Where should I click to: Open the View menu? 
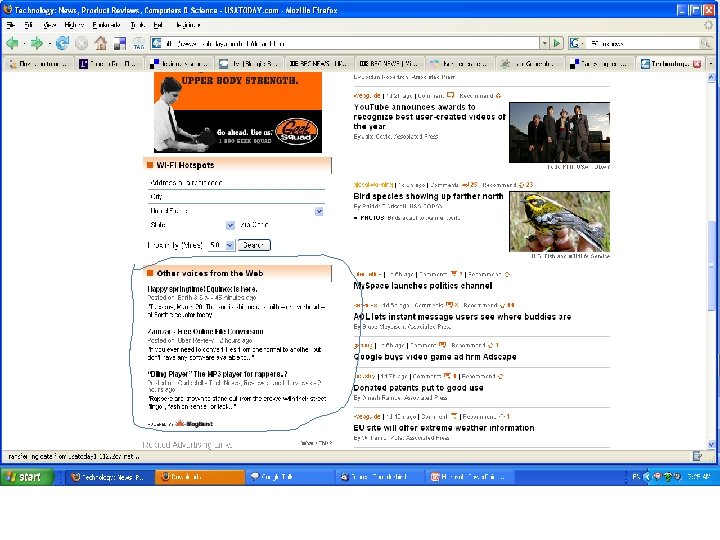pos(49,25)
